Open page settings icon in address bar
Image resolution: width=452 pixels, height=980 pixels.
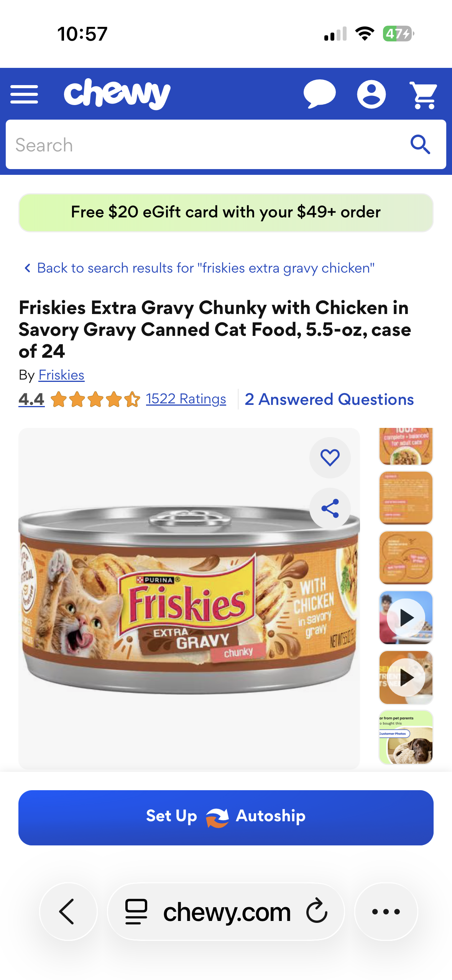(136, 911)
